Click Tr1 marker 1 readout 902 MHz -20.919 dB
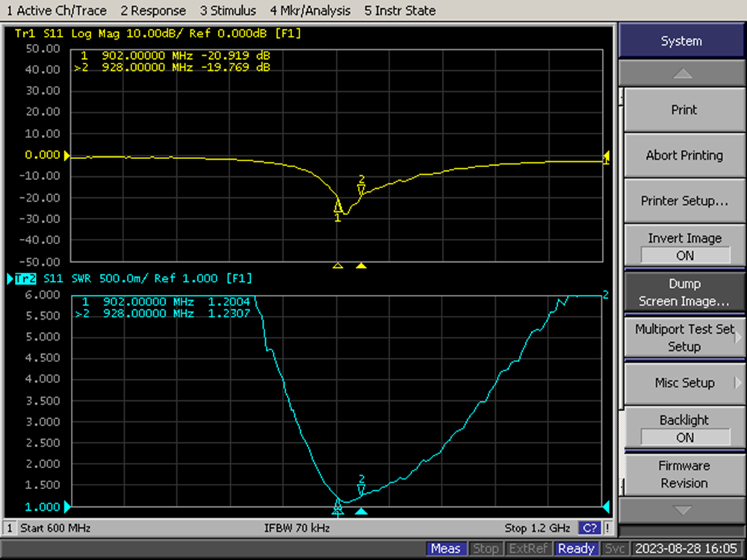The width and height of the screenshot is (747, 560). (x=176, y=56)
